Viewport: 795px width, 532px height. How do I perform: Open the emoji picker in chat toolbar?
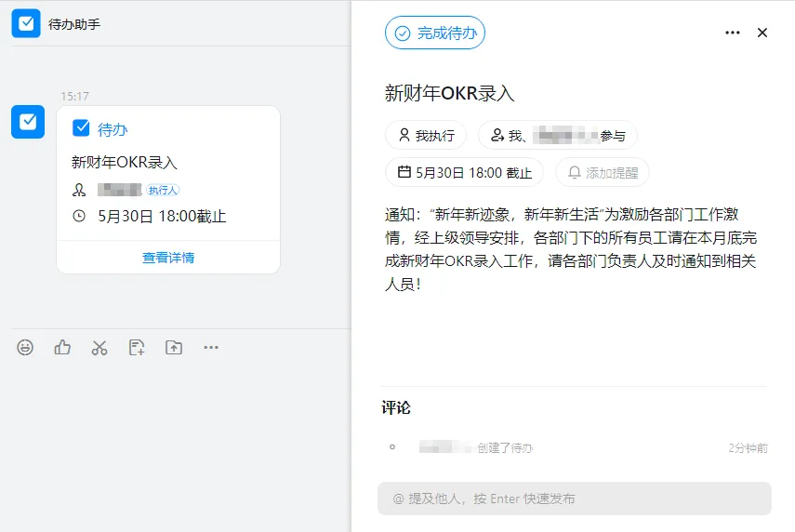click(25, 348)
